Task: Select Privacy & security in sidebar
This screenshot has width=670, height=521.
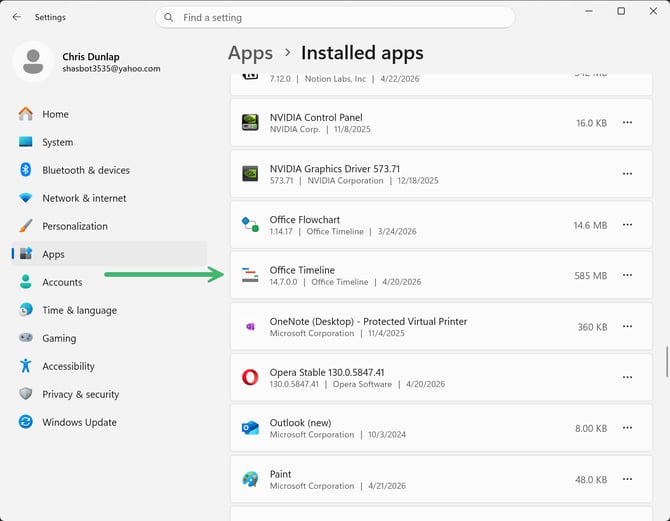Action: 81,394
